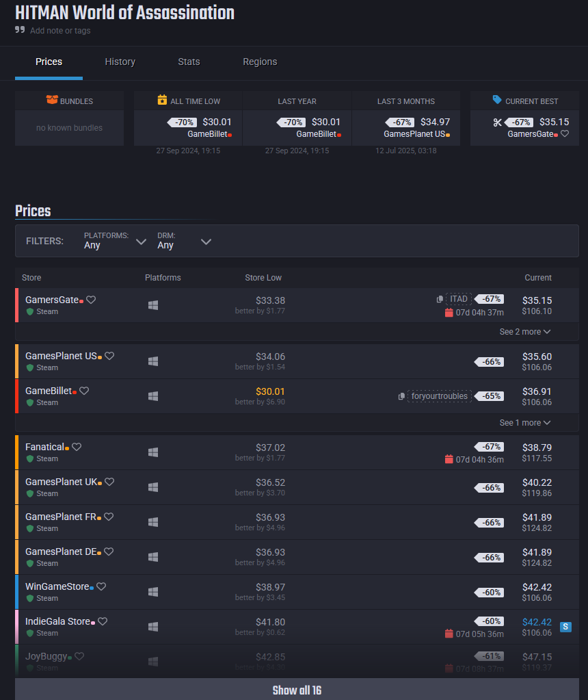Toggle the heart next to GamersGate row

91,300
